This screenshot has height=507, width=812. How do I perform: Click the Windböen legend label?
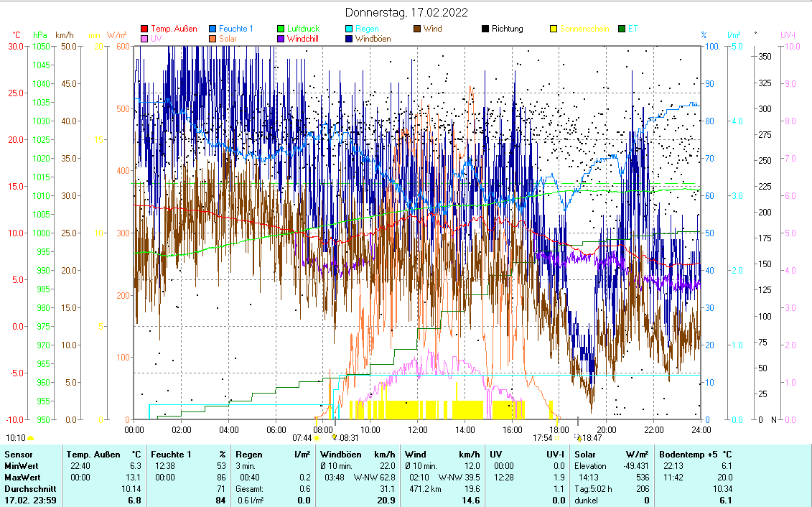tap(373, 39)
